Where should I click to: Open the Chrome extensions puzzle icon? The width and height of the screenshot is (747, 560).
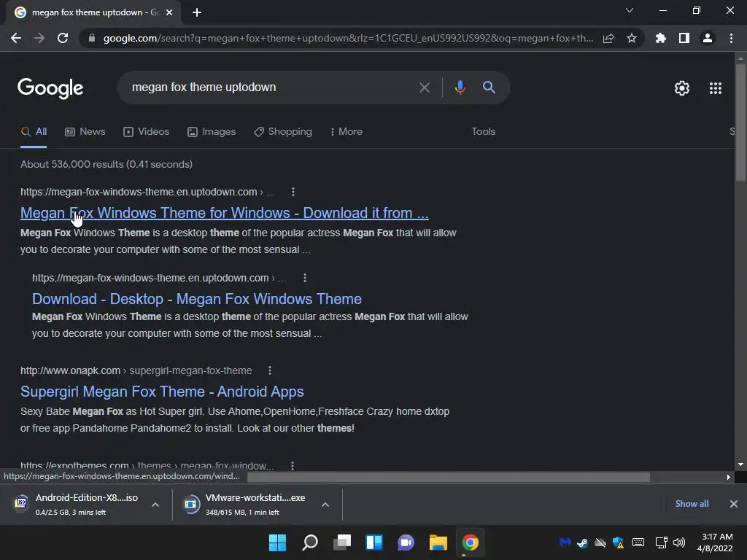pos(661,38)
